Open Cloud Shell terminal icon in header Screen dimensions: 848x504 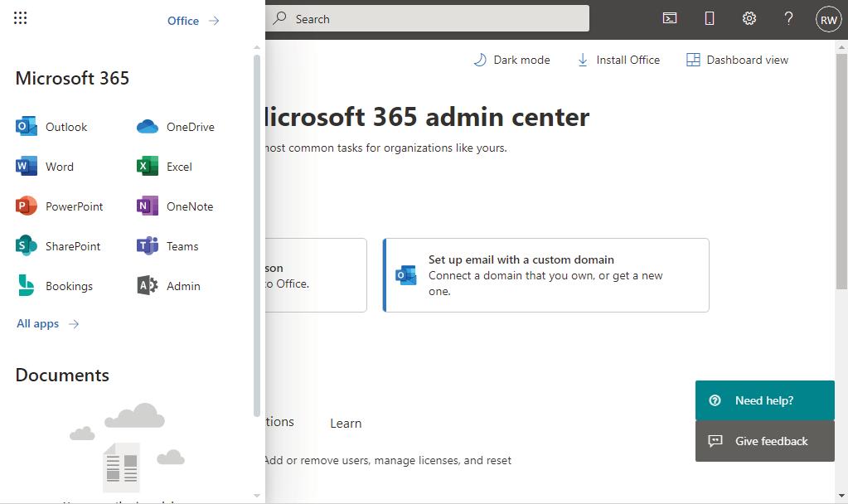click(670, 18)
